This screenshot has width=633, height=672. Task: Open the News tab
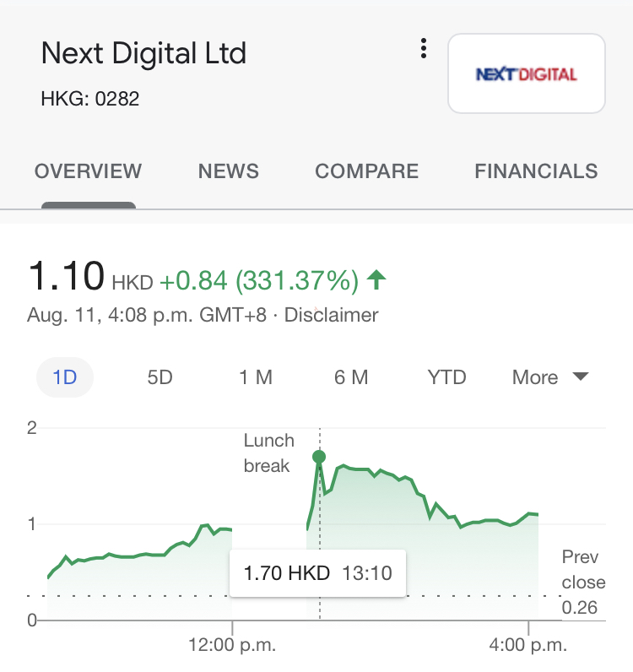pyautogui.click(x=228, y=171)
